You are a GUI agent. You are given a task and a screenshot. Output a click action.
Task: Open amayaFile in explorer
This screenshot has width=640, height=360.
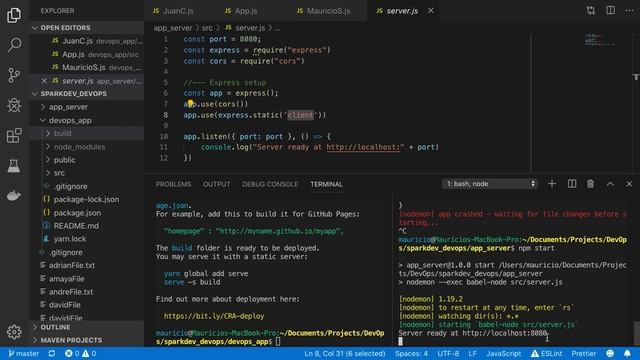click(x=67, y=279)
